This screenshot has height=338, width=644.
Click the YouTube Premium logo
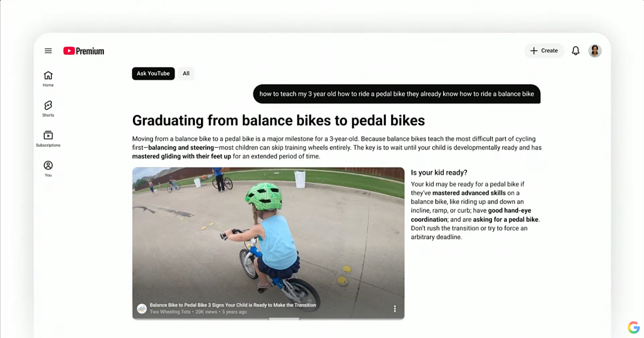(84, 51)
